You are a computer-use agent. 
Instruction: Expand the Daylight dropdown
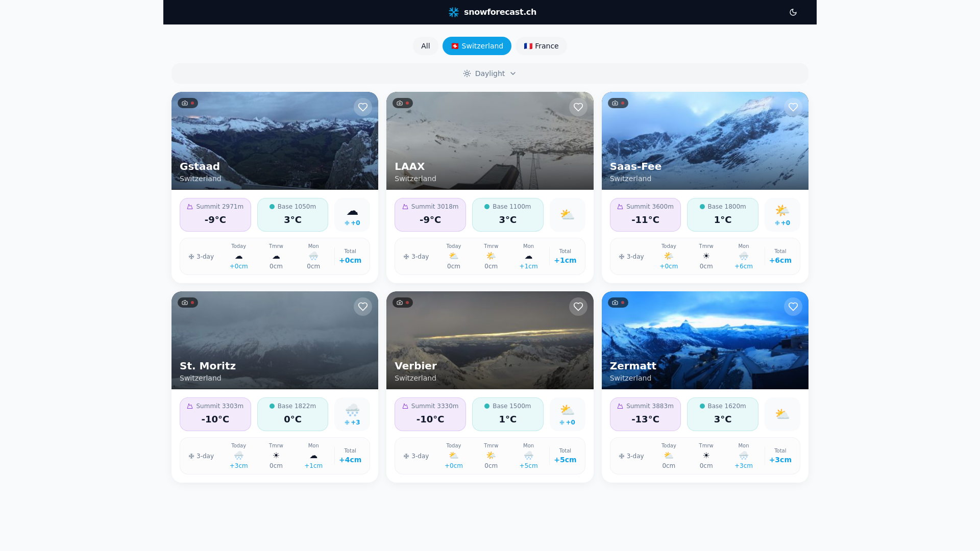[490, 73]
